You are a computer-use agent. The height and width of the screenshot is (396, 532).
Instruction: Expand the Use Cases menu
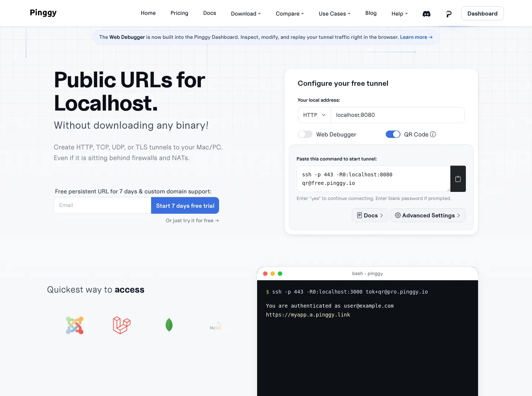coord(335,14)
